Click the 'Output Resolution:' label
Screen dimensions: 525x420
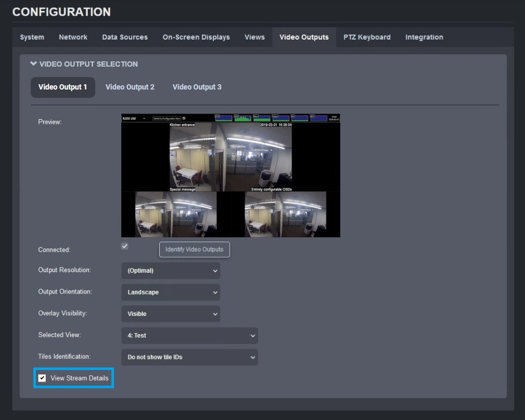(x=65, y=270)
